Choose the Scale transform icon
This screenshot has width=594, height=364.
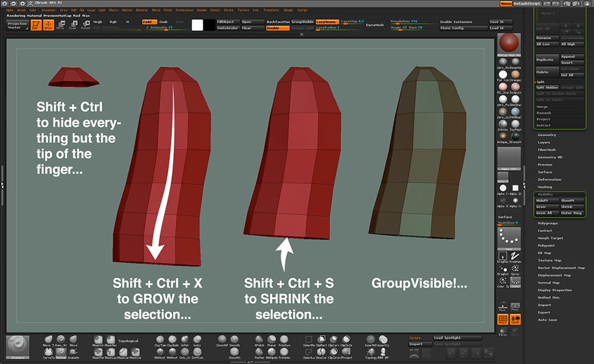tap(73, 25)
